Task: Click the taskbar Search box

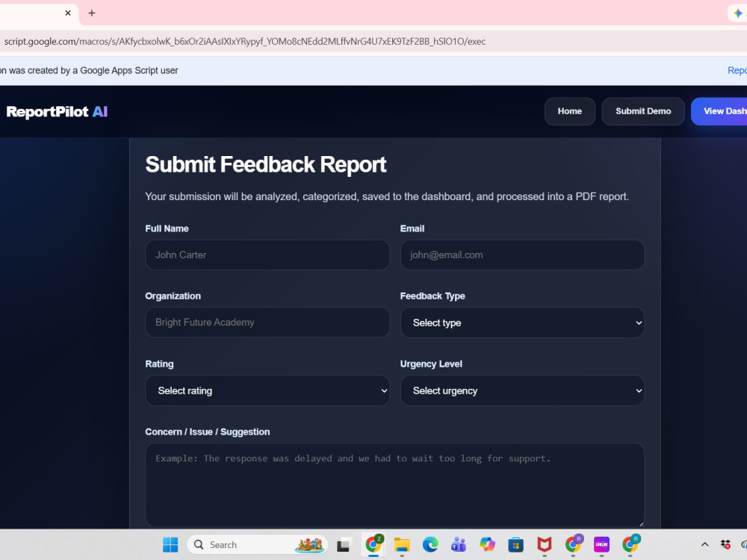Action: [x=258, y=544]
